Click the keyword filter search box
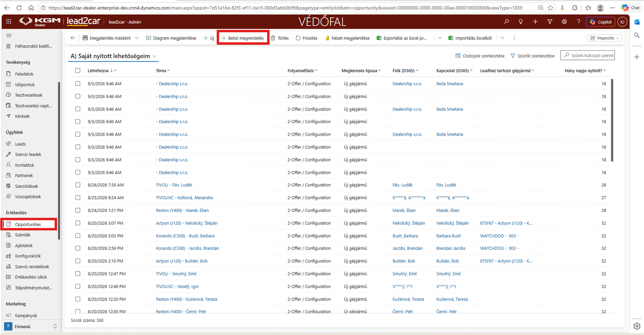This screenshot has height=335, width=644. (x=588, y=55)
